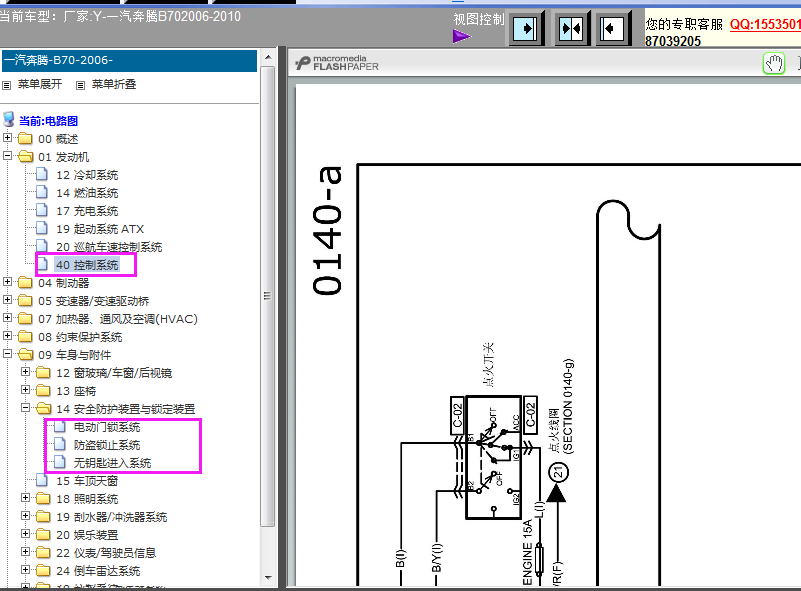Click folder icon of 08 约束保护系统
The image size is (801, 591).
(26, 337)
